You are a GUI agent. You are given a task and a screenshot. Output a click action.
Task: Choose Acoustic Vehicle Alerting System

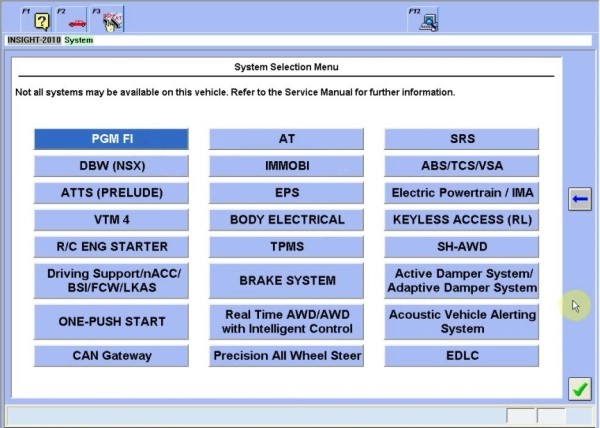coord(462,322)
